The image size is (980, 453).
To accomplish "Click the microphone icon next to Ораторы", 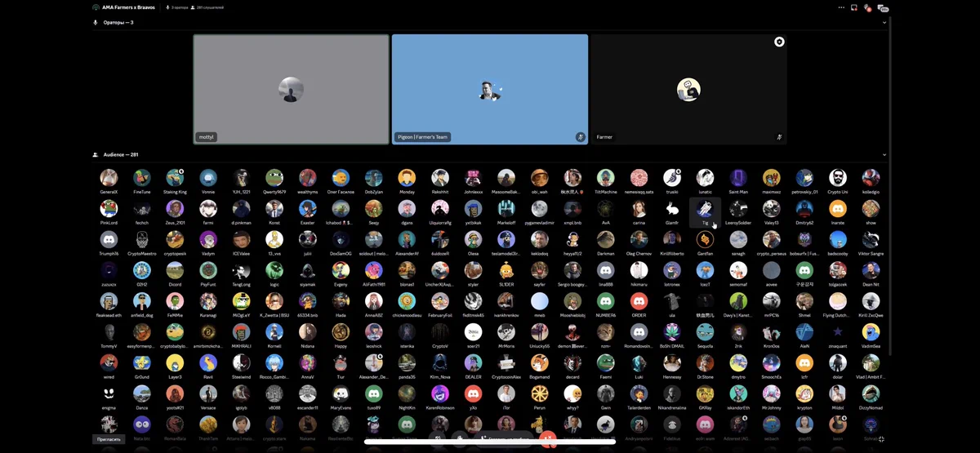I will pos(96,23).
